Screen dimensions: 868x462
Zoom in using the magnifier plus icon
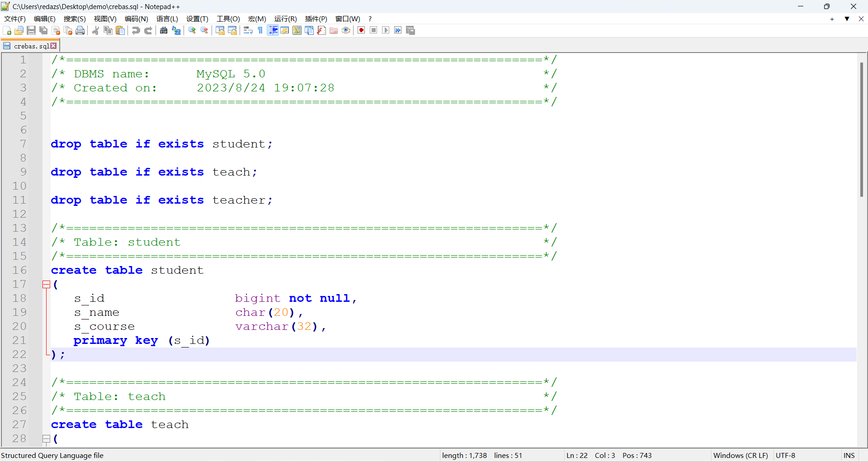pyautogui.click(x=192, y=30)
